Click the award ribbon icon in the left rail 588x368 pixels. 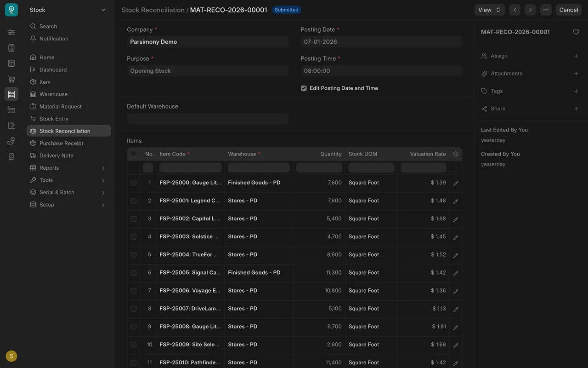click(11, 156)
